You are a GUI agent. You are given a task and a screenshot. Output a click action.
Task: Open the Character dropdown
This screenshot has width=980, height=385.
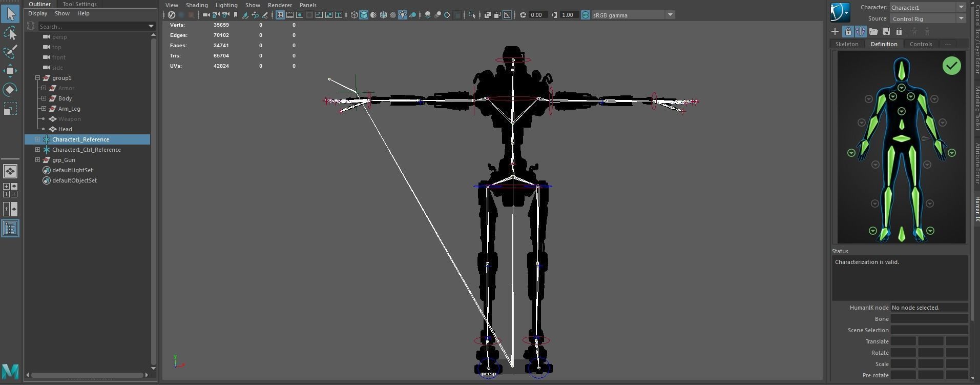pos(928,7)
